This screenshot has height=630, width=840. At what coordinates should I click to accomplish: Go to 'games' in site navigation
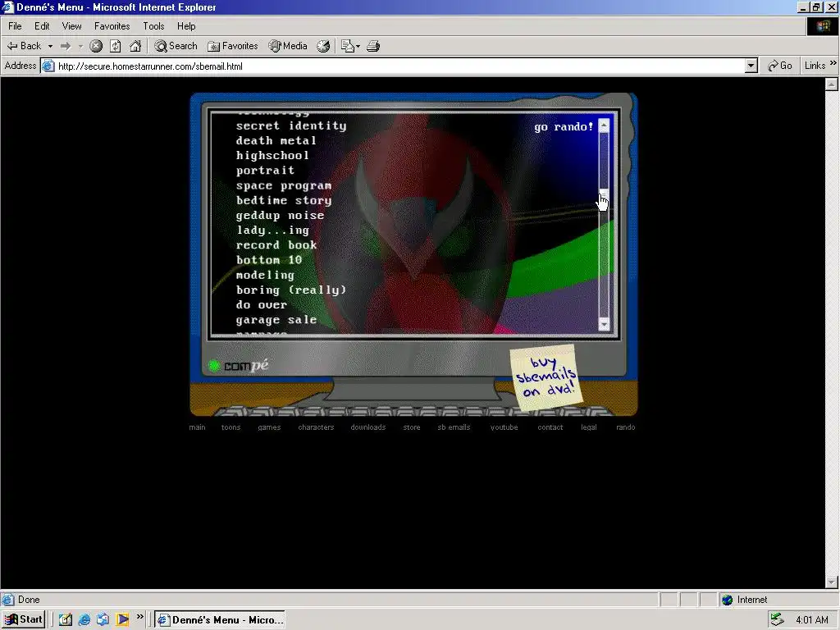pyautogui.click(x=269, y=427)
